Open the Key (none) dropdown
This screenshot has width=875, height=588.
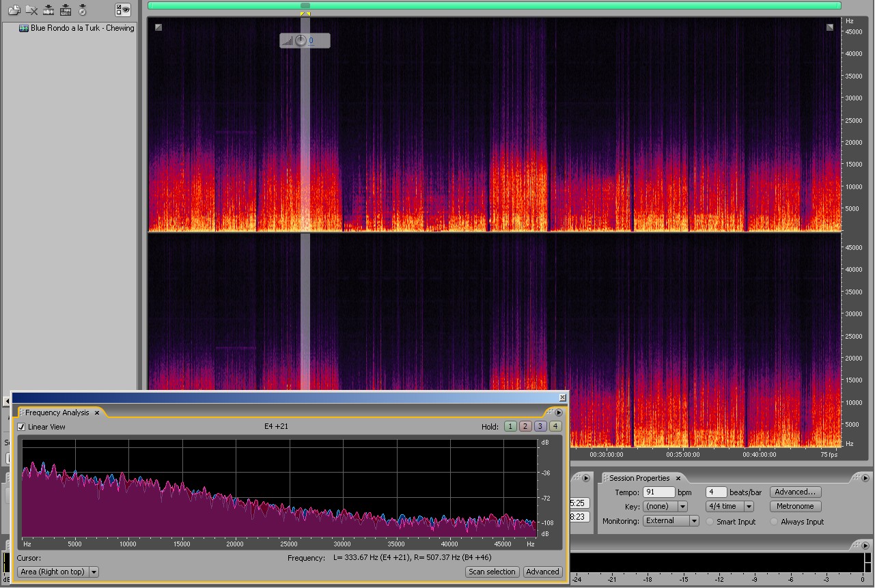click(x=665, y=507)
